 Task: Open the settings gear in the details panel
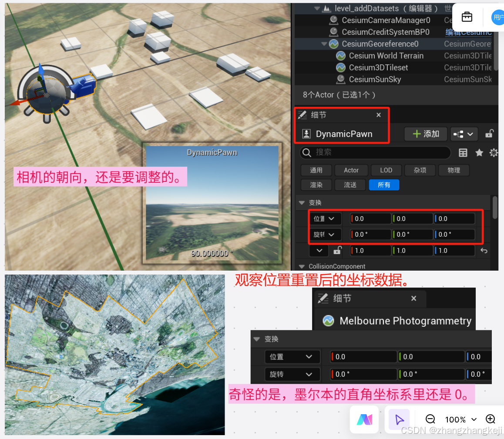(x=493, y=153)
